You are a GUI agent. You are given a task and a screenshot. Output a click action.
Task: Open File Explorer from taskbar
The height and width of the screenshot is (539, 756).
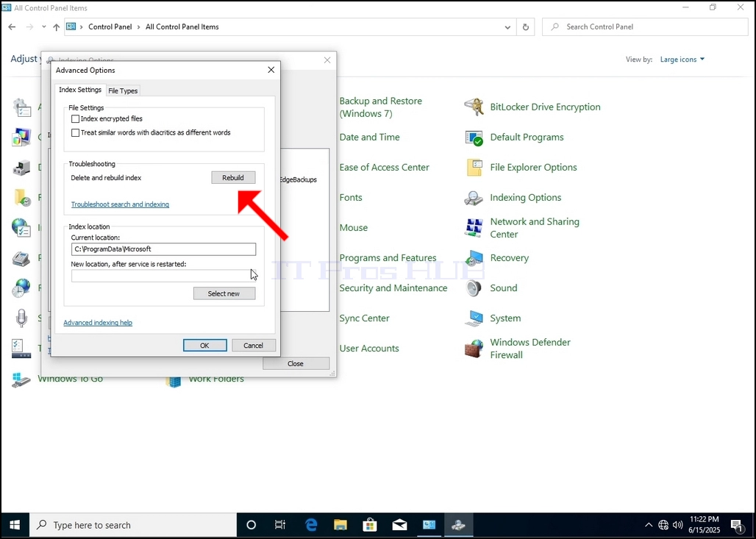(340, 525)
